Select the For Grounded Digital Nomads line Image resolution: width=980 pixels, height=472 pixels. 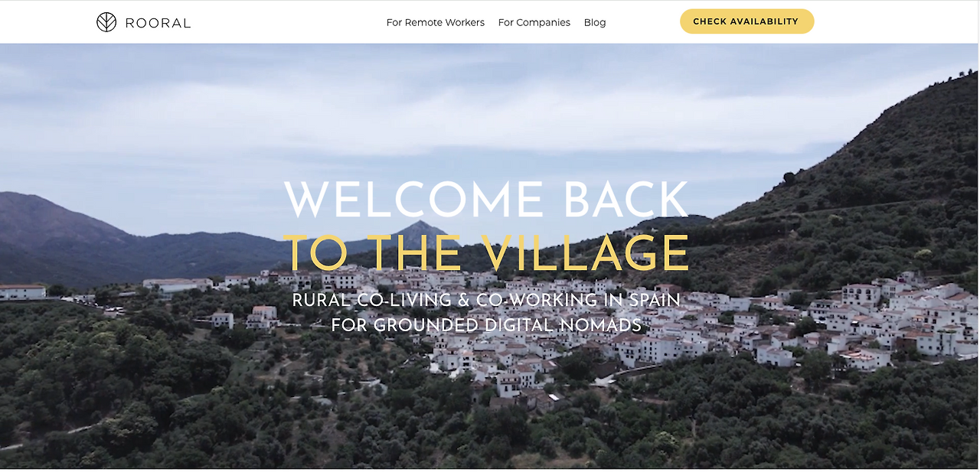[486, 325]
